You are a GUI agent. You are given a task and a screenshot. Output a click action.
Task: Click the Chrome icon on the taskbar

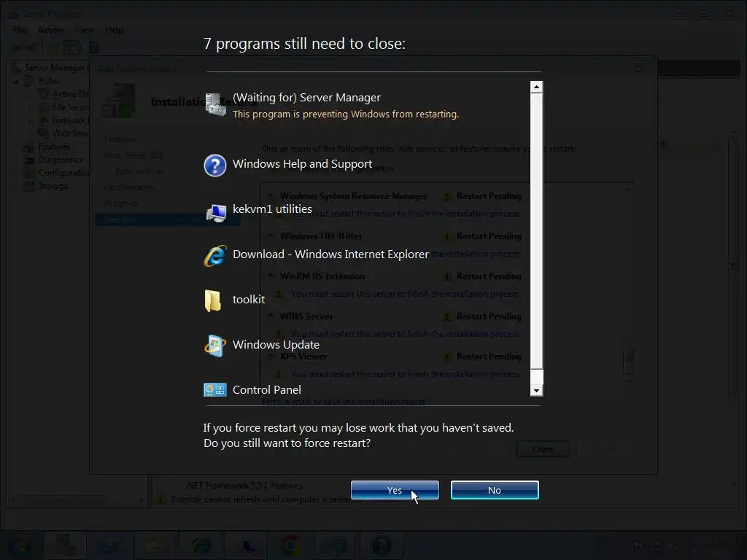(x=290, y=545)
